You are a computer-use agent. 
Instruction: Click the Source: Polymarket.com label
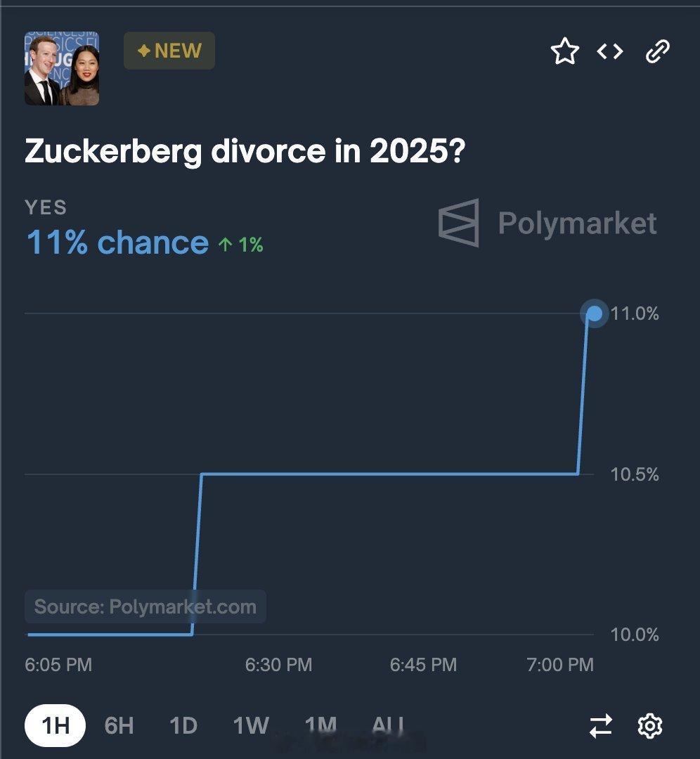[x=145, y=606]
